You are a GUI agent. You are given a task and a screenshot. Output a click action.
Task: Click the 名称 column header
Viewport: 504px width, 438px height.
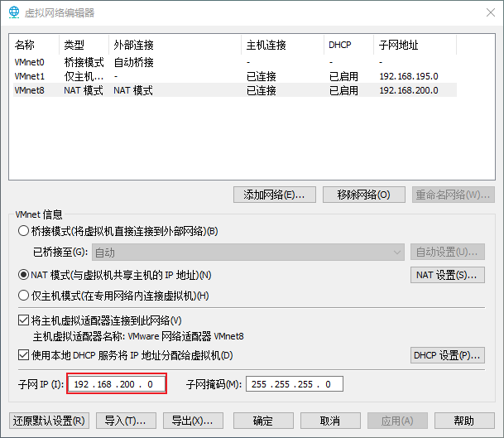click(36, 45)
